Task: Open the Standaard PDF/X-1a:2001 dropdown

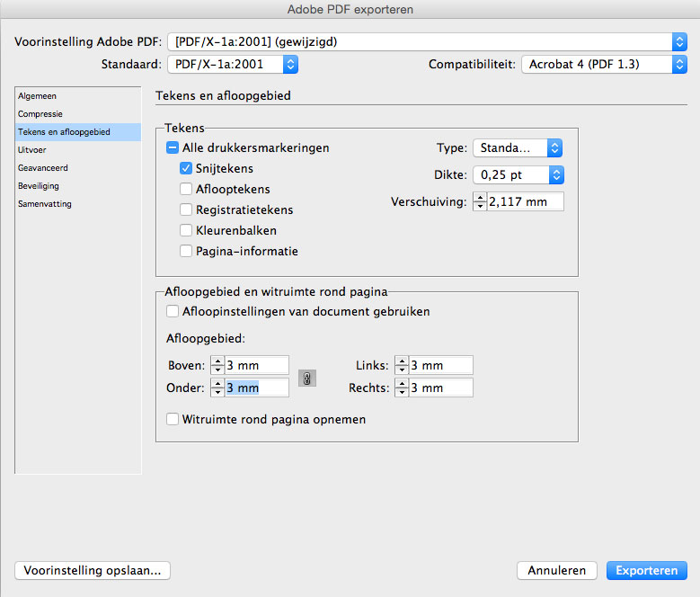Action: click(233, 65)
